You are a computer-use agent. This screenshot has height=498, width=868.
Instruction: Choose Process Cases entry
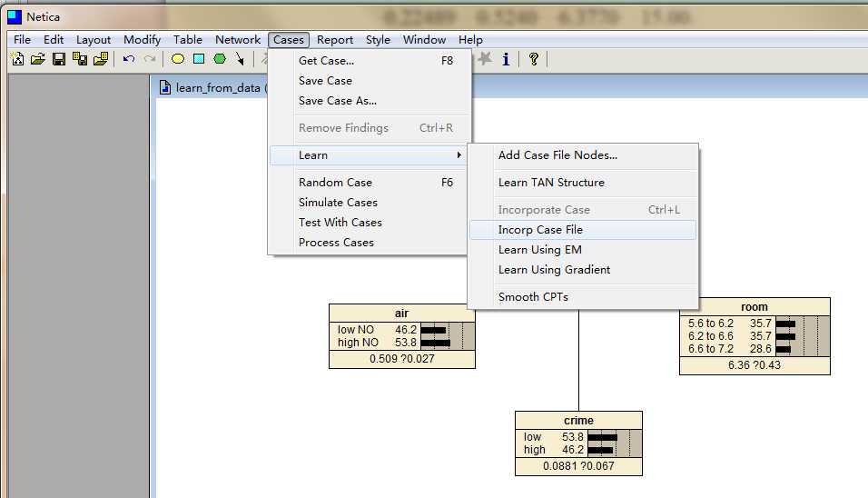[x=370, y=242]
